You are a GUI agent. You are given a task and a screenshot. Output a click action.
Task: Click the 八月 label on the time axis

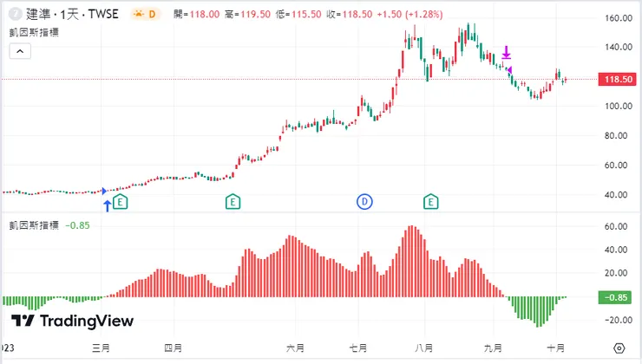(425, 348)
